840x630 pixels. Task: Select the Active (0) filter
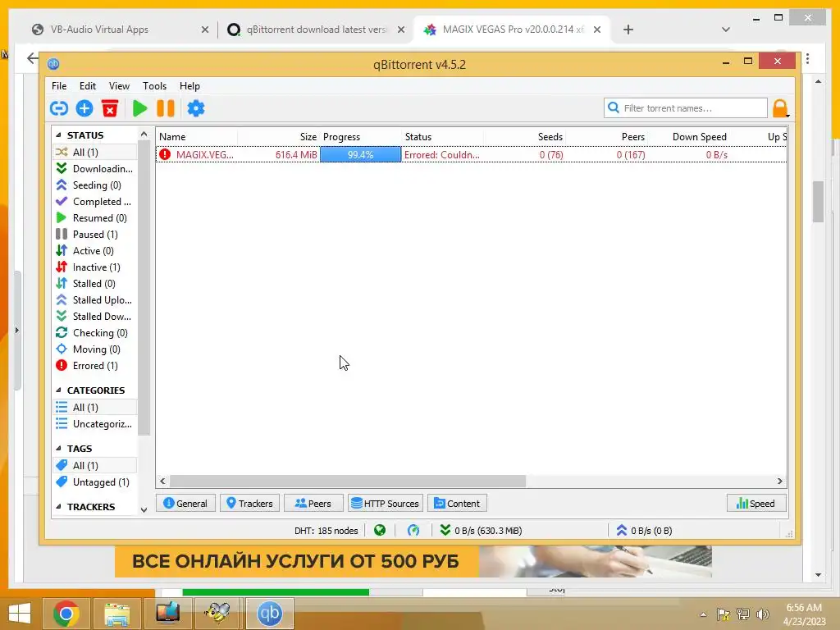95,251
